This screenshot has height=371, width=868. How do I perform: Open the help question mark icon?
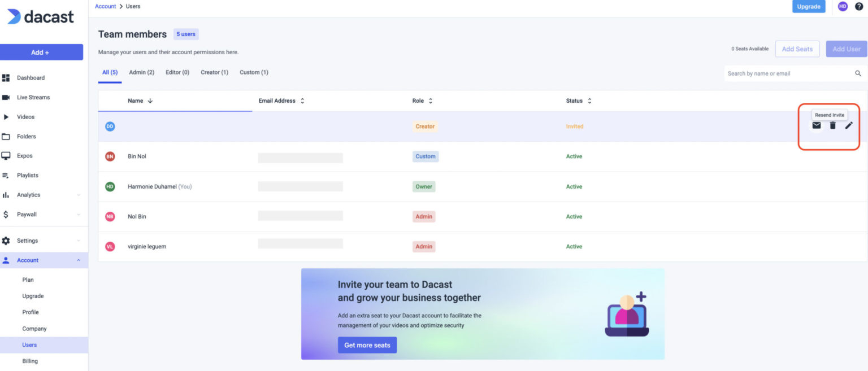(858, 6)
